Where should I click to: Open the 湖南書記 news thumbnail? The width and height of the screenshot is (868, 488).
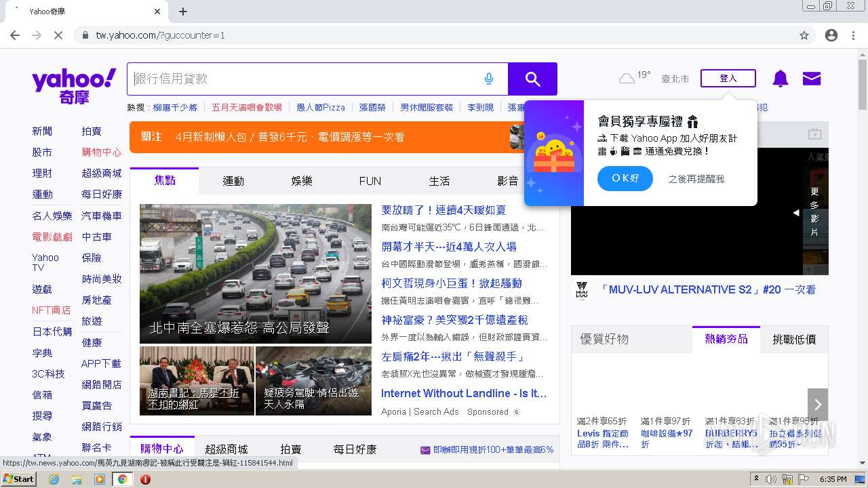click(x=197, y=381)
